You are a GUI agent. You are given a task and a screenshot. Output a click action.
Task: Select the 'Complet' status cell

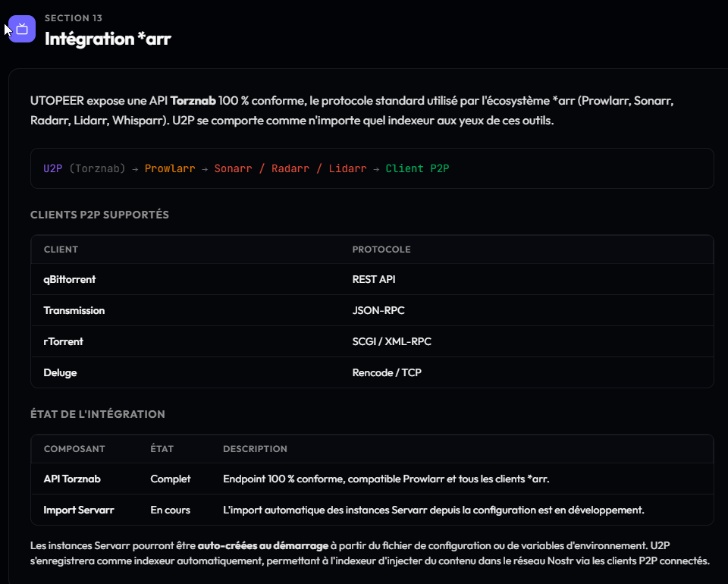(171, 479)
